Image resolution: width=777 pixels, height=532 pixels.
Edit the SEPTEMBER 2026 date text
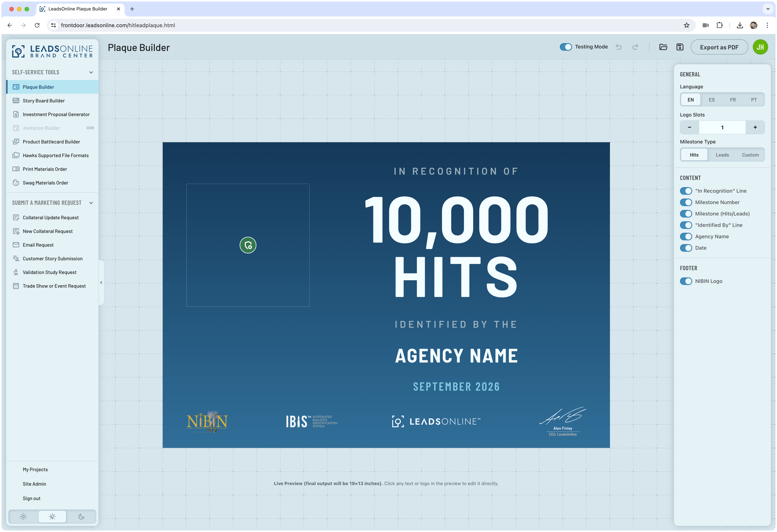click(456, 387)
